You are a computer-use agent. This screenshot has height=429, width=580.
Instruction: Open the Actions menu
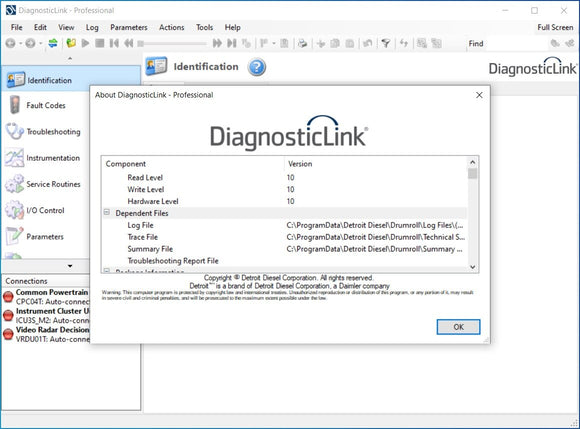tap(172, 27)
